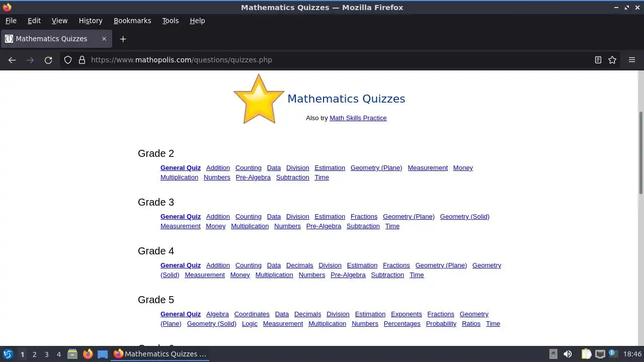This screenshot has height=362, width=644.
Task: Open Grade 4 Pre-Algebra link
Action: point(348,275)
